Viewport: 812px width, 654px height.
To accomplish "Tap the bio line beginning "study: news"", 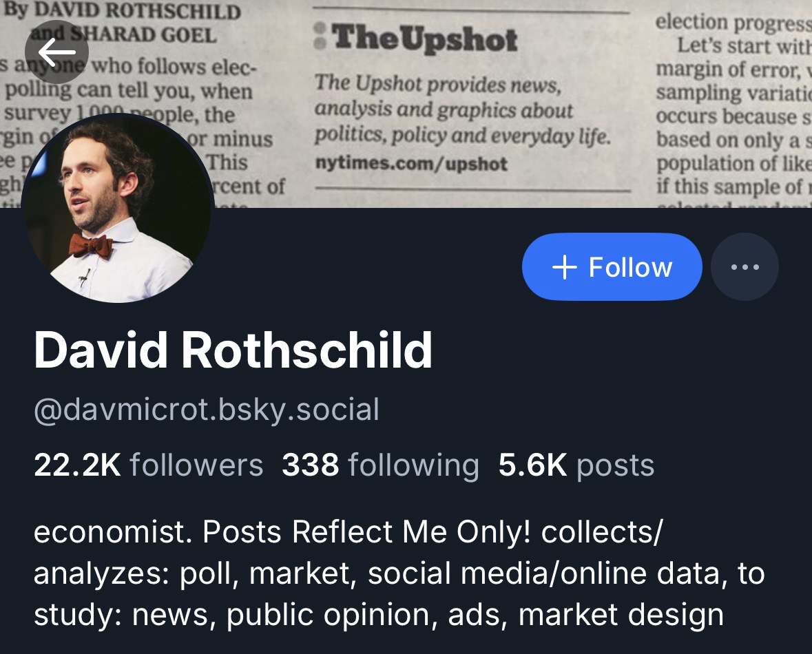I will (378, 614).
